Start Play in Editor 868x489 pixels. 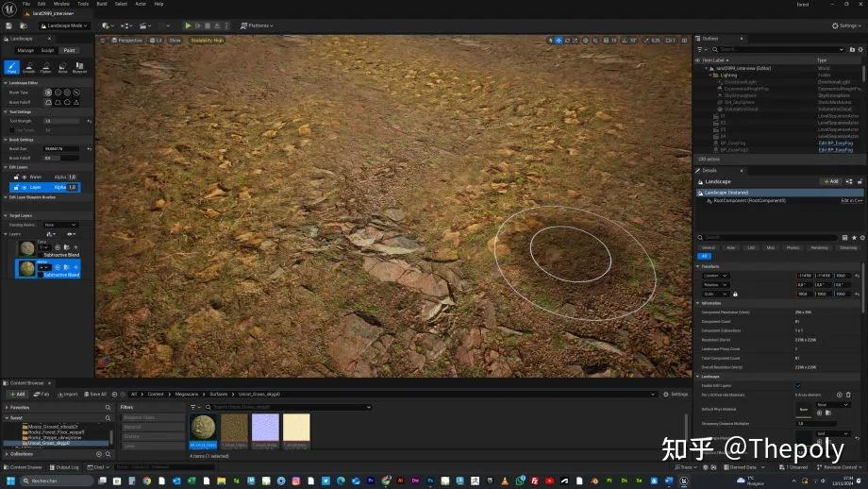188,25
